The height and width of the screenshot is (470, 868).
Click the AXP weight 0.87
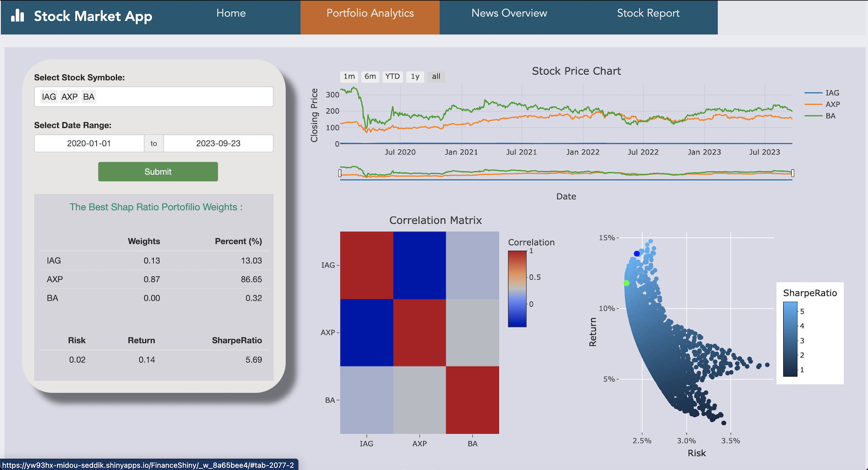(152, 279)
